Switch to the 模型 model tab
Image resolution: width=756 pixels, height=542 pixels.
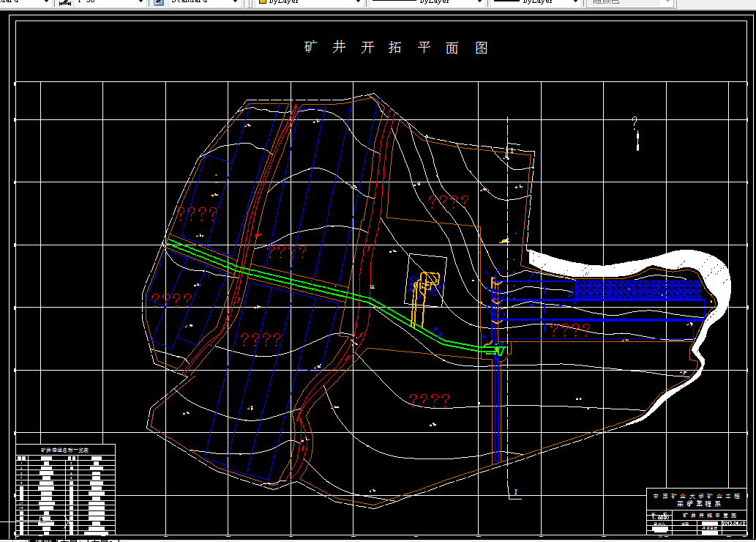click(x=43, y=540)
